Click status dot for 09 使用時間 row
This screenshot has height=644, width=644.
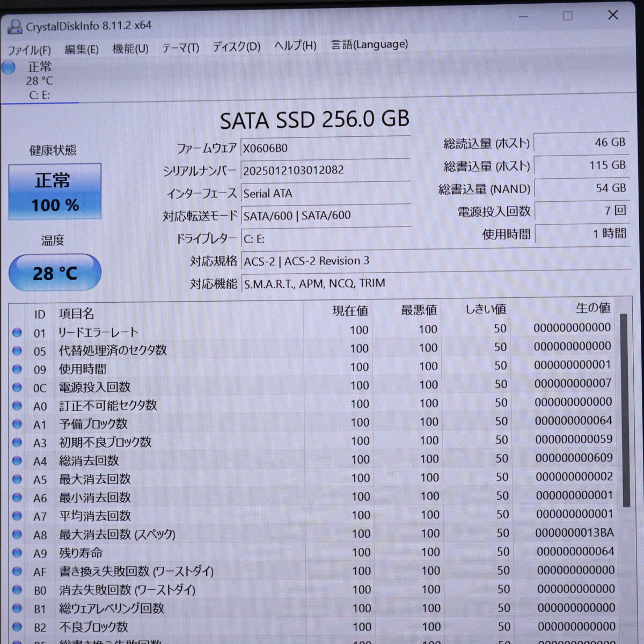tap(17, 369)
